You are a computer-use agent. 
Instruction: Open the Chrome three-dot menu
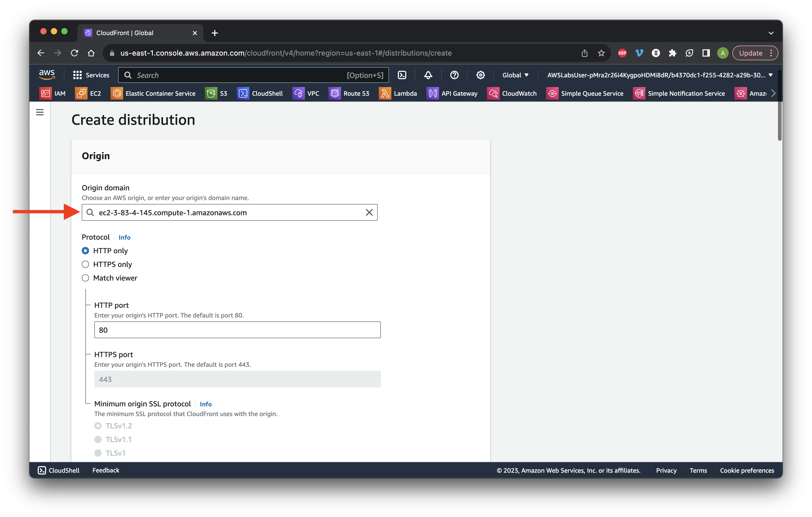[771, 53]
